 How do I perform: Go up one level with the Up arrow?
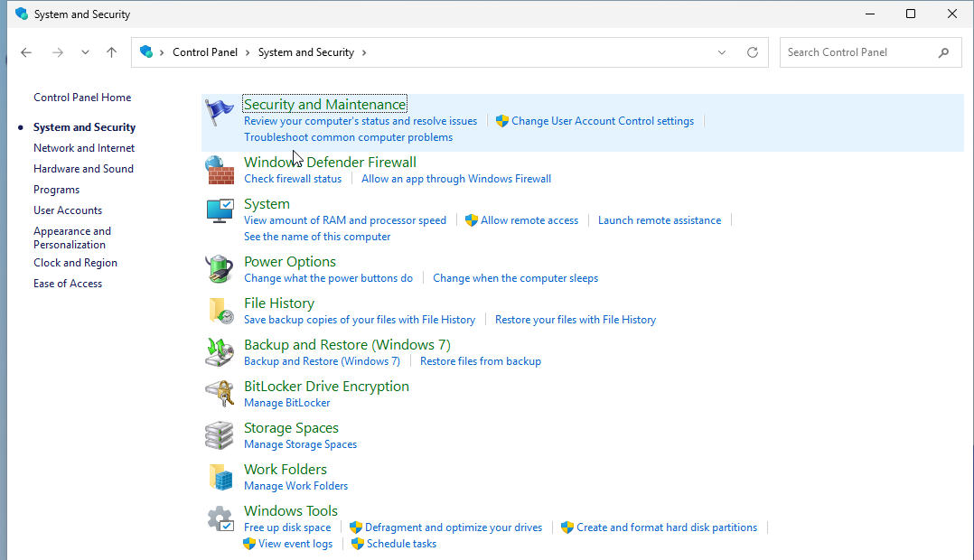(x=112, y=52)
